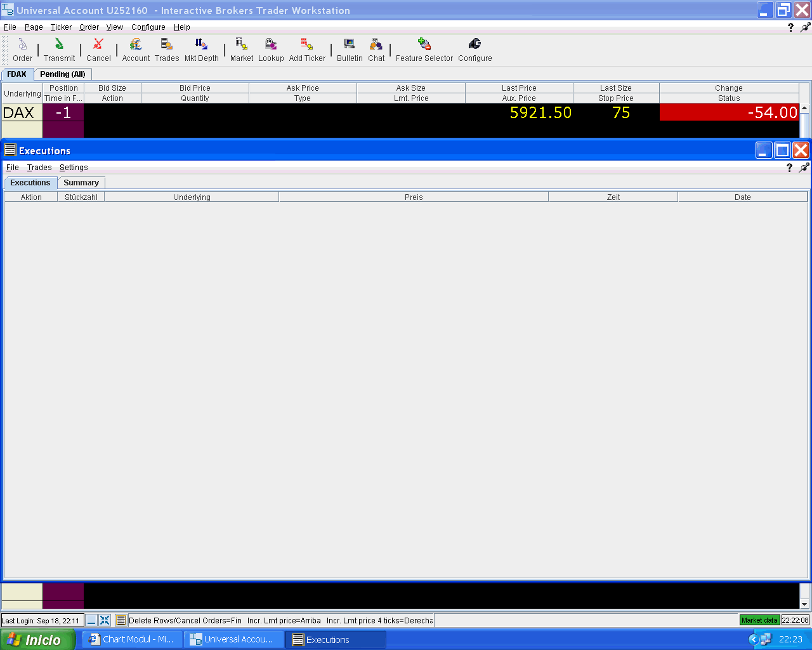Click the network connection icon in the system tray
Image resolution: width=812 pixels, height=650 pixels.
click(766, 639)
